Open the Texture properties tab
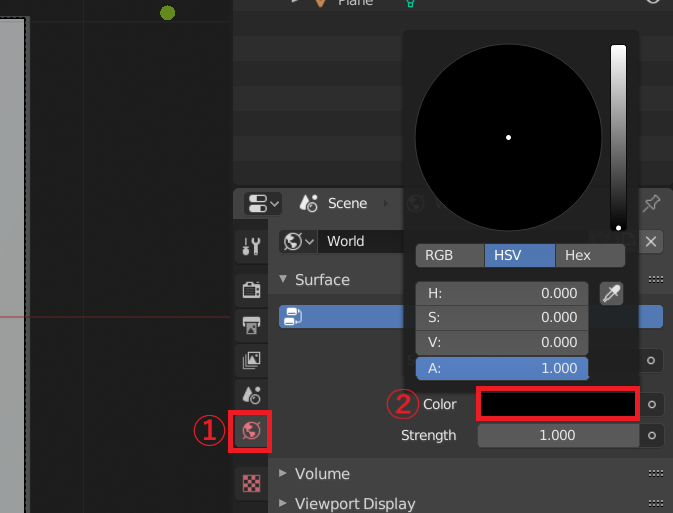 point(251,483)
